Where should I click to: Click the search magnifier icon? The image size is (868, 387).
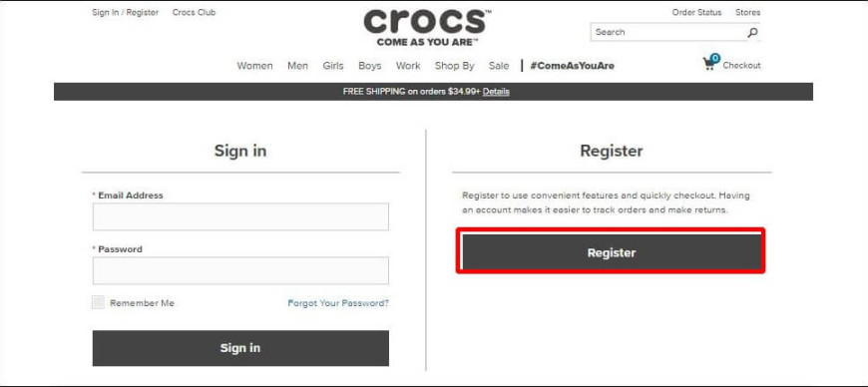pyautogui.click(x=752, y=33)
